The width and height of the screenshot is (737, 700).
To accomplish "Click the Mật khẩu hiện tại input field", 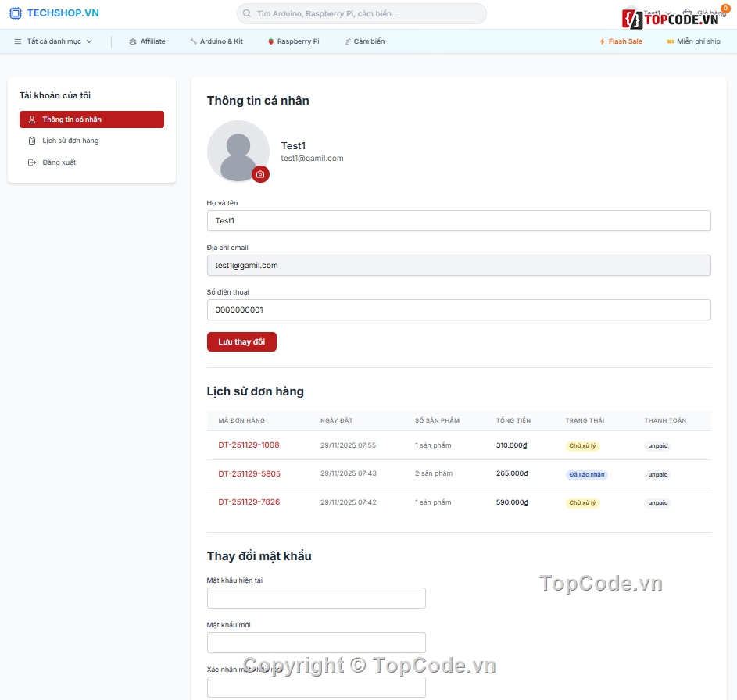I will click(316, 598).
